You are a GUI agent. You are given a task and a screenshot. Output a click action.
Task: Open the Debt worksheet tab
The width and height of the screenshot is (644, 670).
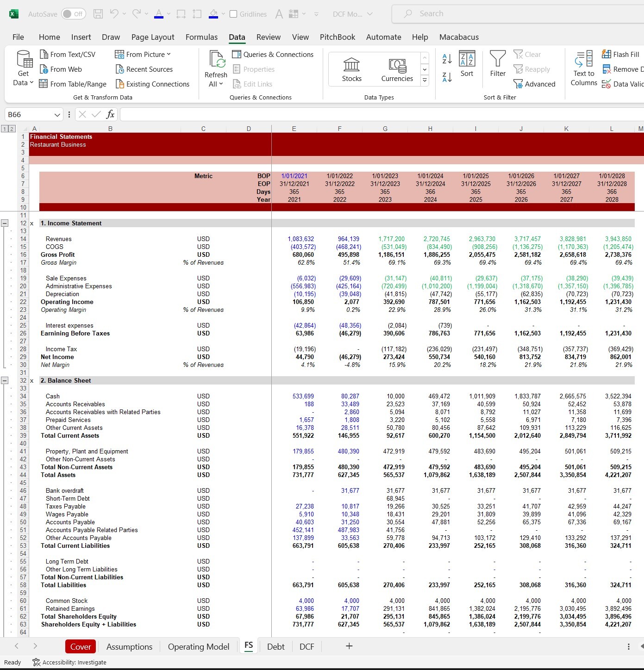[275, 646]
